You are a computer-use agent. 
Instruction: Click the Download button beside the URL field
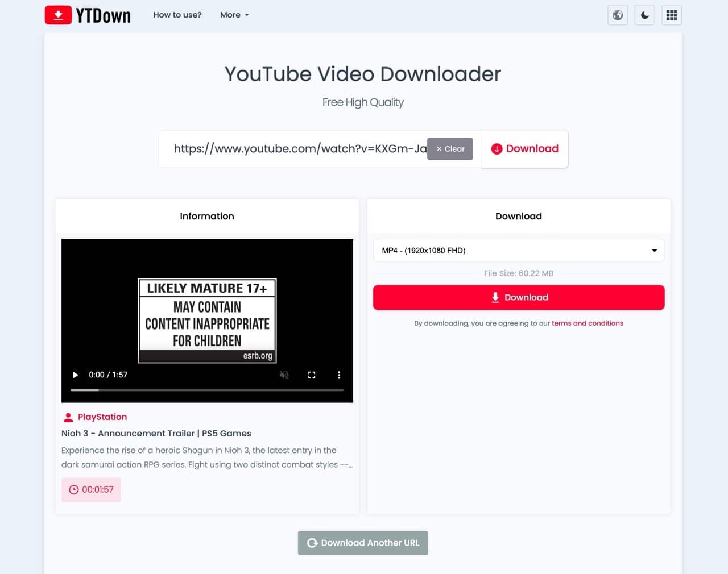pos(524,149)
